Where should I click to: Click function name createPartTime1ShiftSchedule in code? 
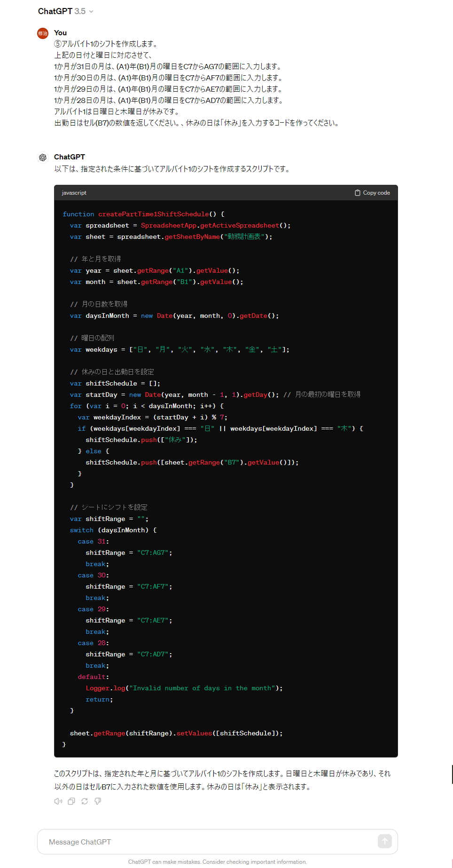pos(154,214)
